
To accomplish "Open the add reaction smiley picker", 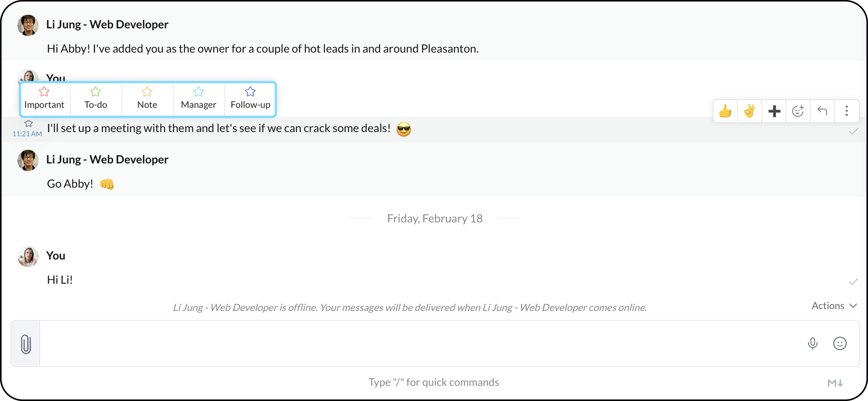I will click(798, 111).
